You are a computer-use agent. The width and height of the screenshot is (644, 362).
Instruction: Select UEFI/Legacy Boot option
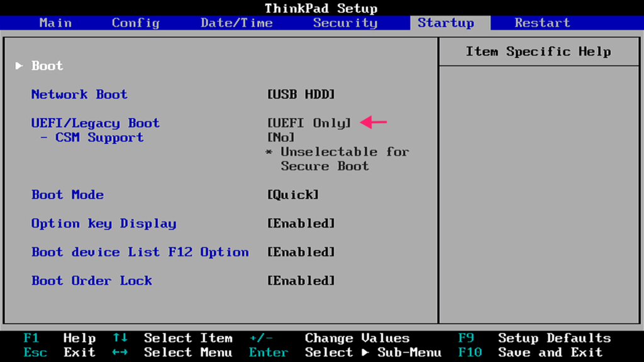[x=96, y=123]
